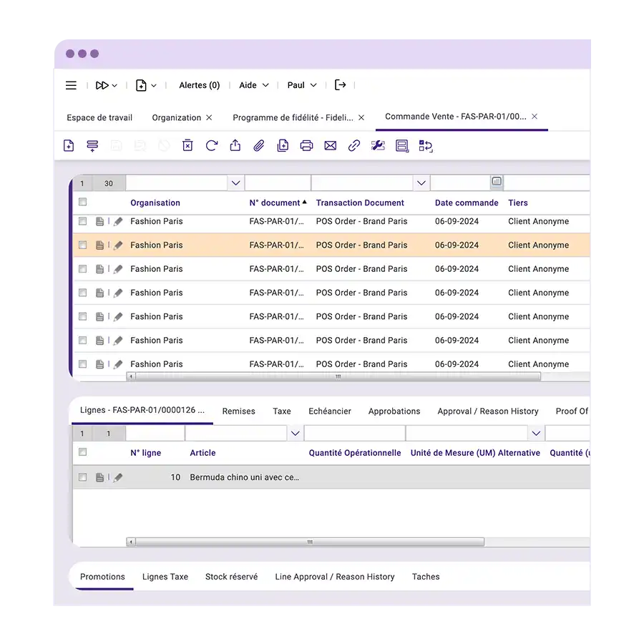
Task: Open the Echéancier tab
Action: click(x=330, y=411)
